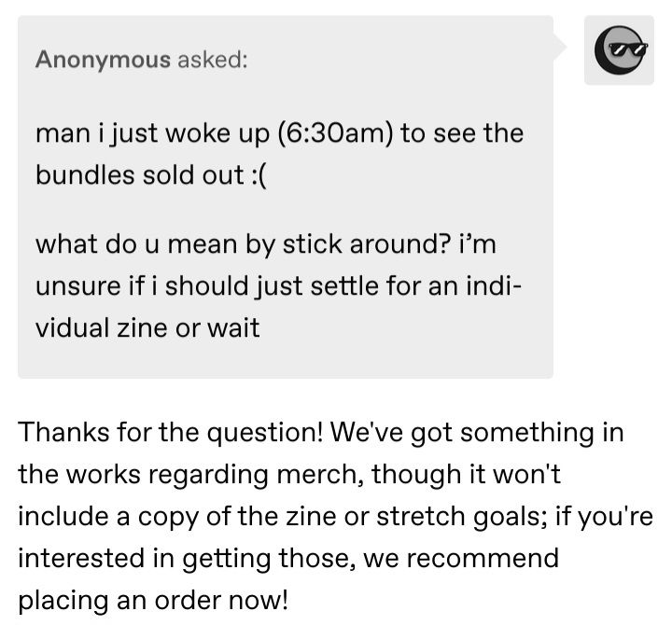Click the "interested in getting those" text
The image size is (672, 625).
[x=187, y=559]
